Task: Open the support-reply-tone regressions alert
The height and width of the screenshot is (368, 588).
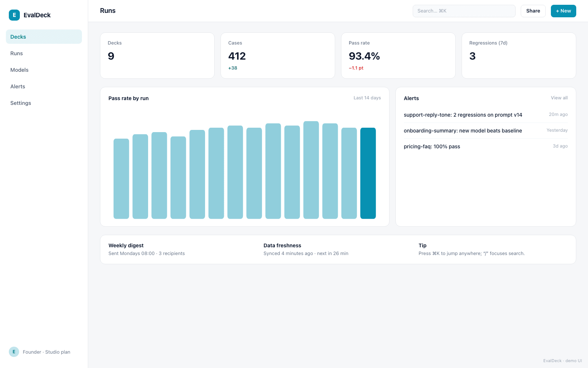Action: tap(485, 115)
